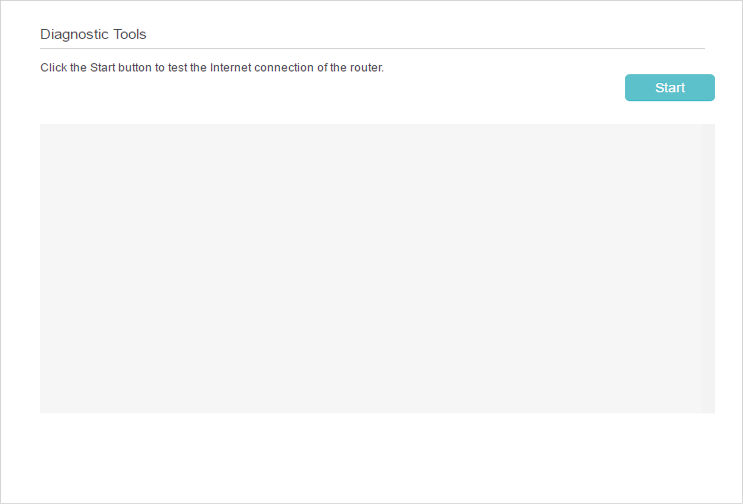Click the Diagnostic Tools heading
743x504 pixels.
(x=93, y=34)
